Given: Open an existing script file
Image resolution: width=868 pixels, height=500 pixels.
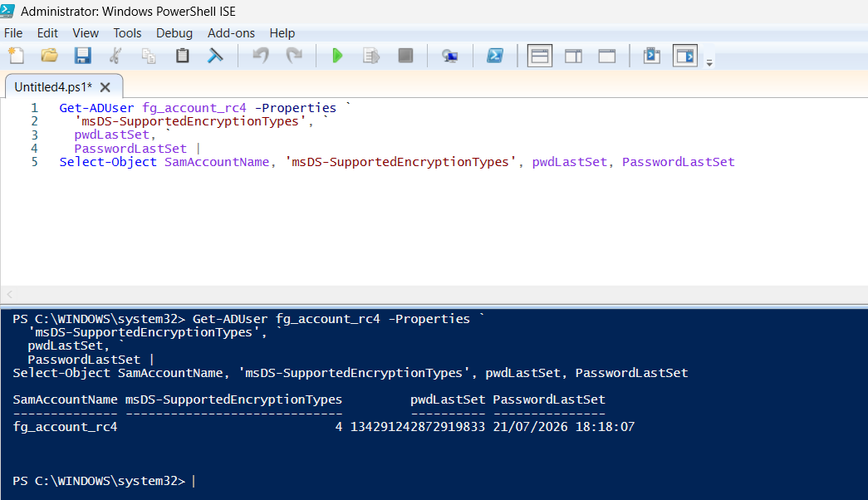Looking at the screenshot, I should pos(49,56).
